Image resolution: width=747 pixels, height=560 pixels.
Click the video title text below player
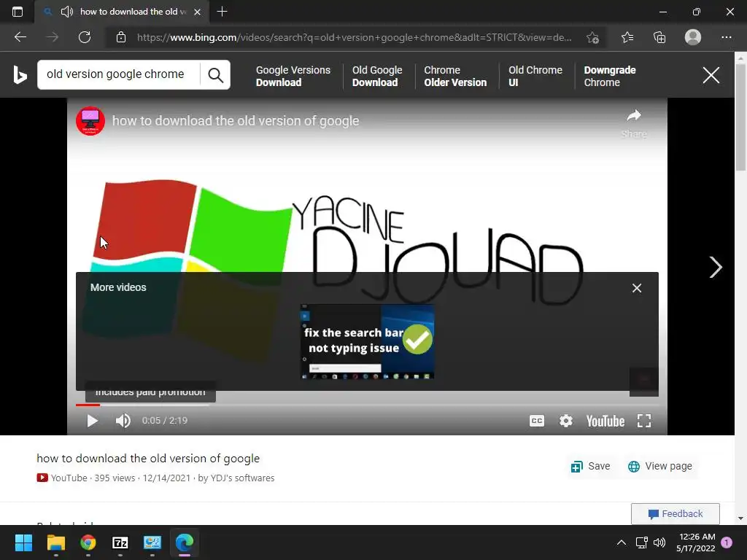click(x=148, y=459)
